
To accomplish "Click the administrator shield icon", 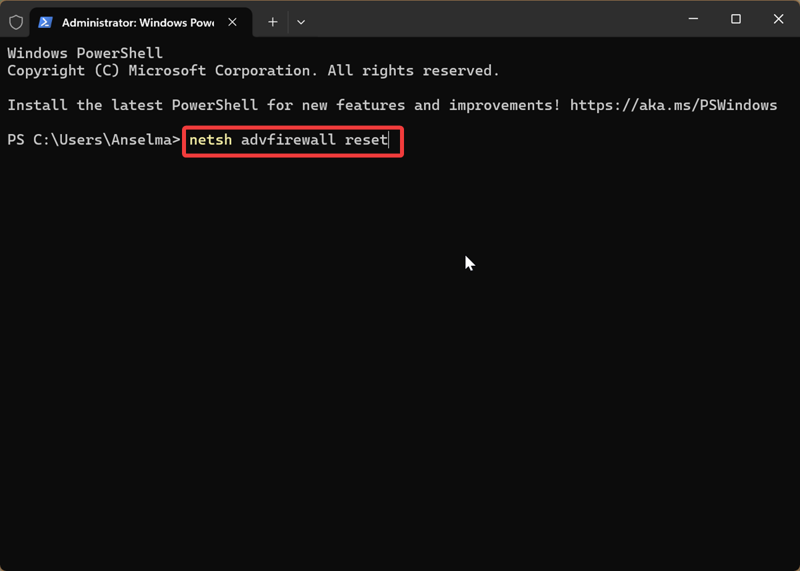I will pos(16,21).
